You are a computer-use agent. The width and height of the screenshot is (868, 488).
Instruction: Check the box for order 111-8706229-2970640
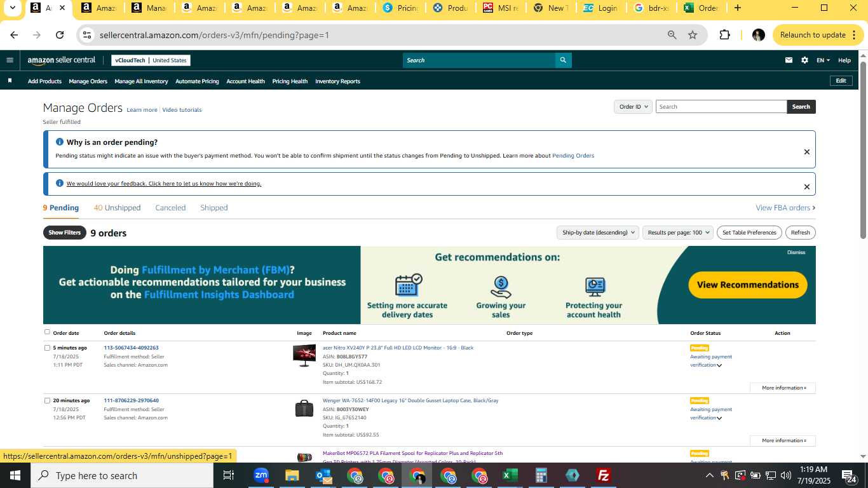(47, 400)
